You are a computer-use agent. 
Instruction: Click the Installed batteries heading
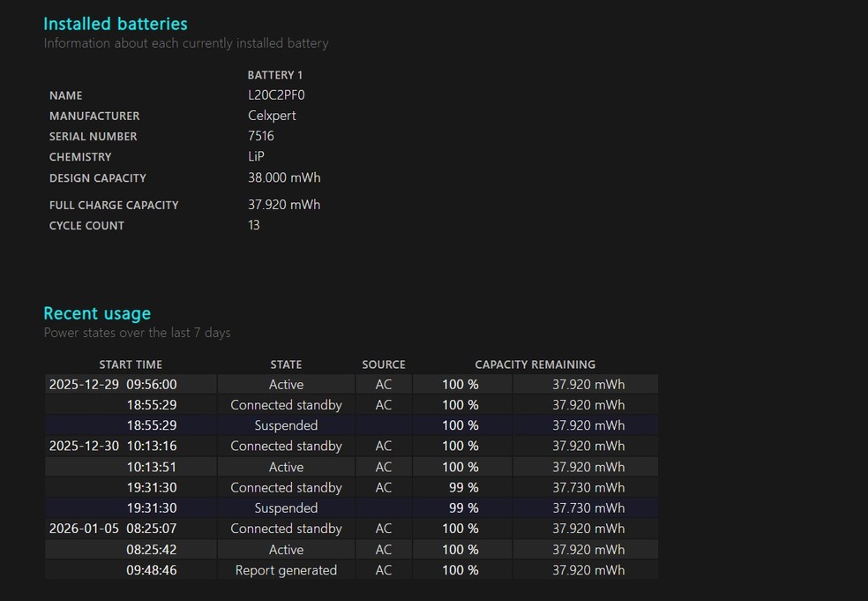[x=116, y=24]
